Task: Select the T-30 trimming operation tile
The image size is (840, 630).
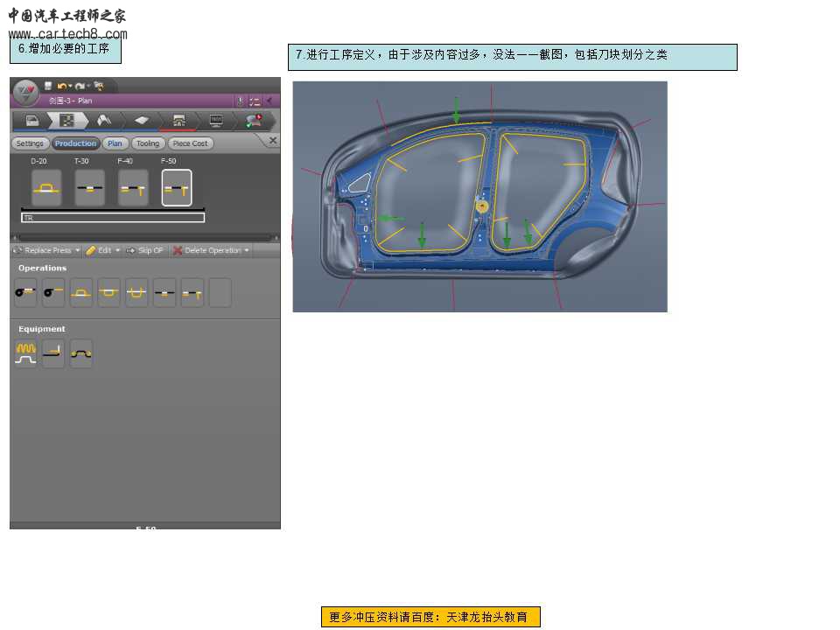Action: [x=90, y=188]
